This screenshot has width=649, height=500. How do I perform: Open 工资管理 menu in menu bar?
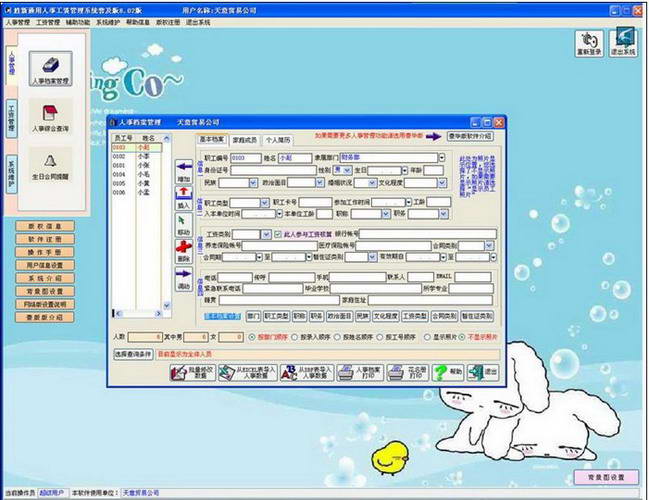point(48,22)
